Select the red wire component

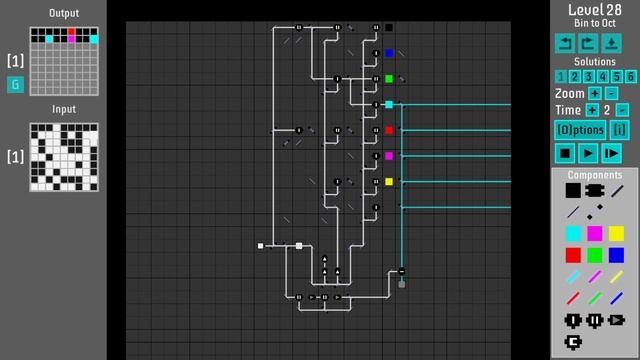tap(573, 298)
